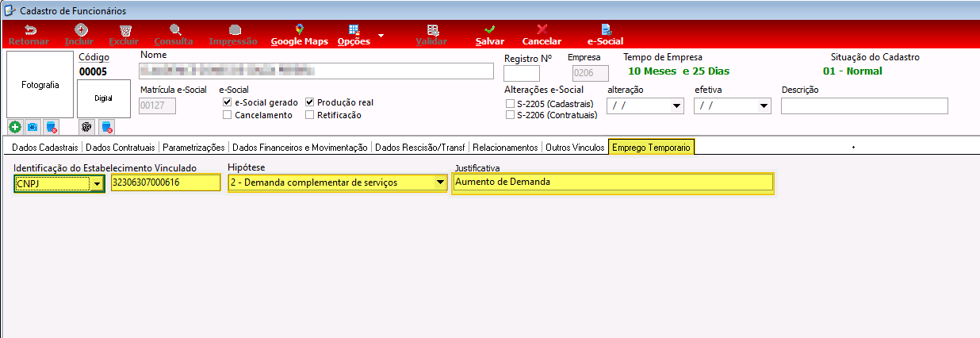Click the '01 - Normal' status text
This screenshot has width=980, height=338.
[852, 71]
